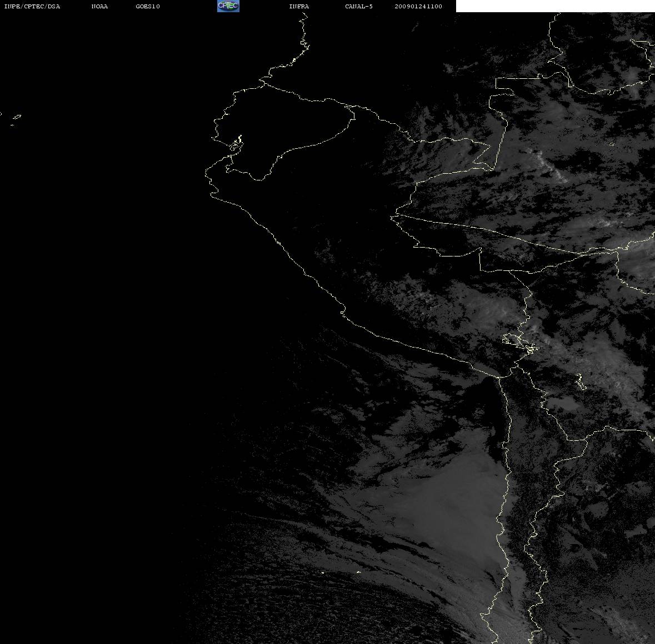The height and width of the screenshot is (644, 655).
Task: Click the GOES10 satellite label
Action: [148, 6]
